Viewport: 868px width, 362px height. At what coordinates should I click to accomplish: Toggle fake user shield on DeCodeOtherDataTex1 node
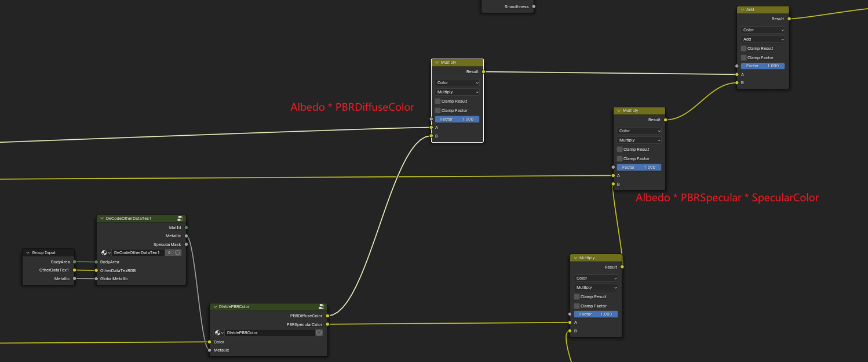click(178, 253)
